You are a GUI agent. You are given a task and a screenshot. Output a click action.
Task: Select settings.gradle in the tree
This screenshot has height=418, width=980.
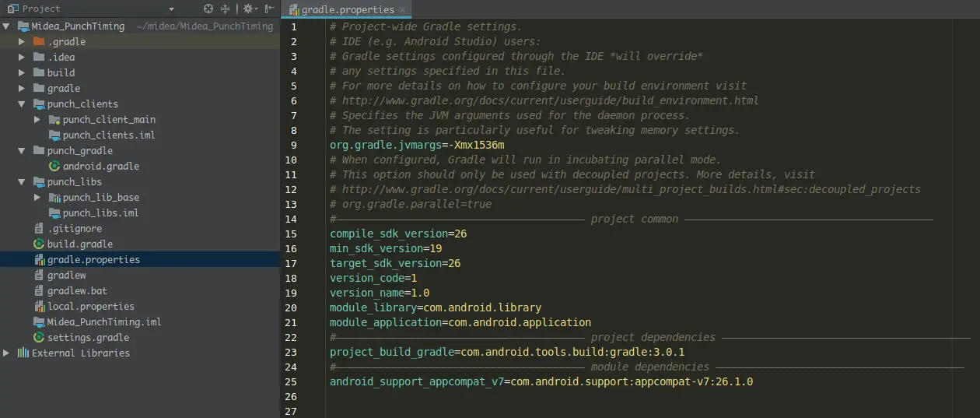(89, 337)
